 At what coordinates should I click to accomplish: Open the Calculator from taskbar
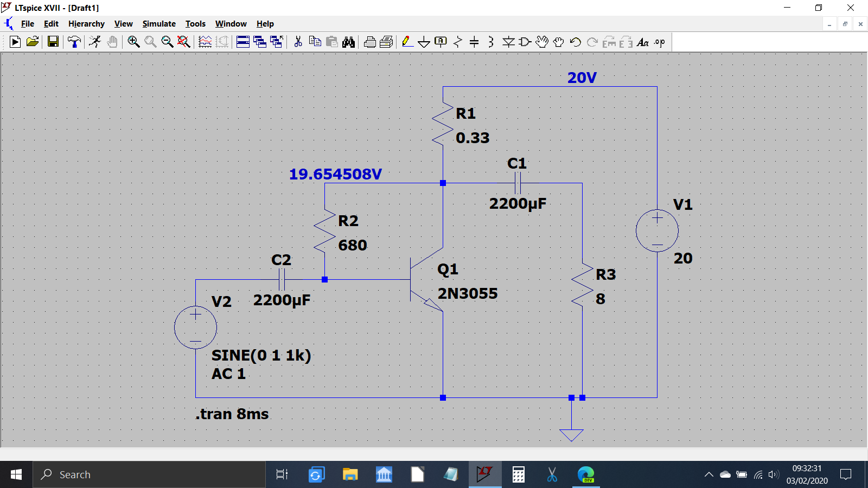coord(519,474)
